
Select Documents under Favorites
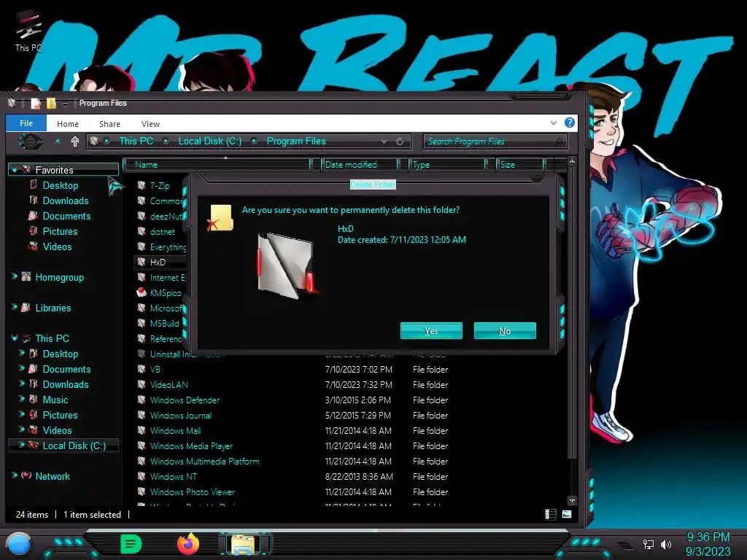tap(66, 216)
